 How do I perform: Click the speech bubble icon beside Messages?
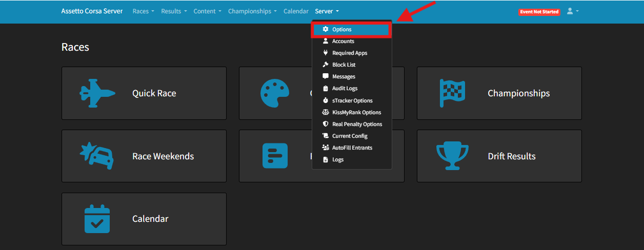click(326, 76)
